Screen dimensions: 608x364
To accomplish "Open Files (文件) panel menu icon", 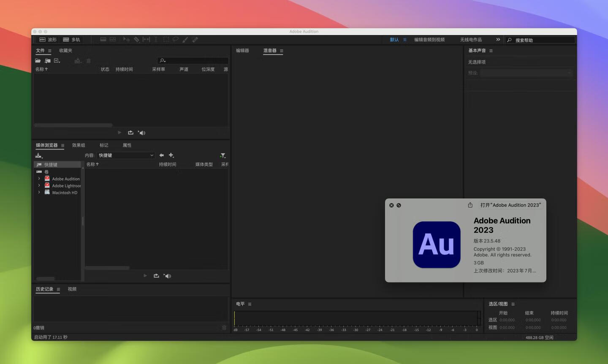I will [49, 51].
